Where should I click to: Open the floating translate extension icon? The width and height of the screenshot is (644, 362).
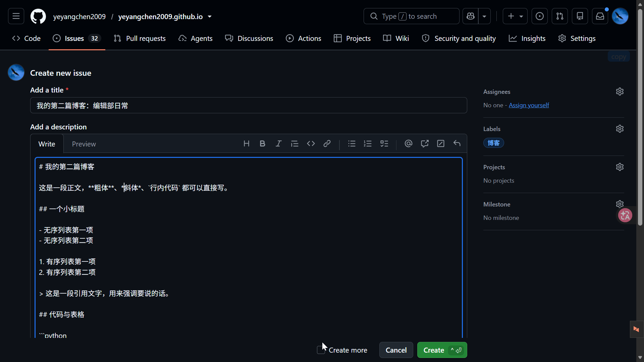click(625, 215)
